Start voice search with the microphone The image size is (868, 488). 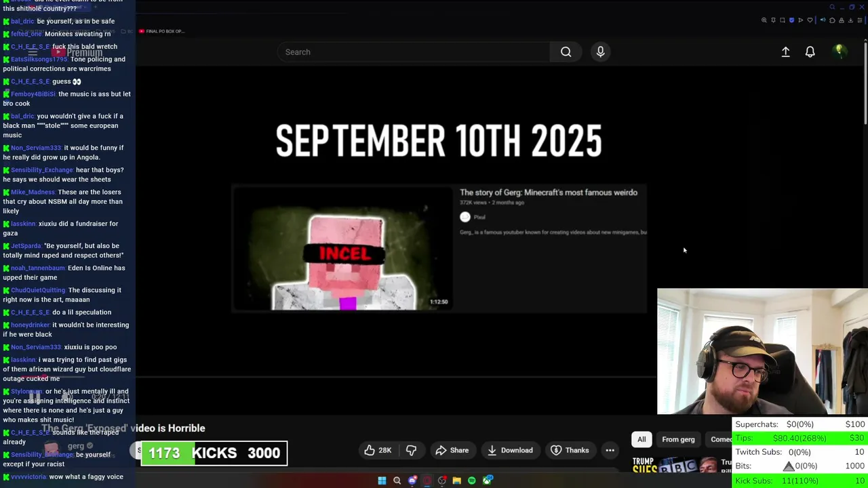pos(600,52)
